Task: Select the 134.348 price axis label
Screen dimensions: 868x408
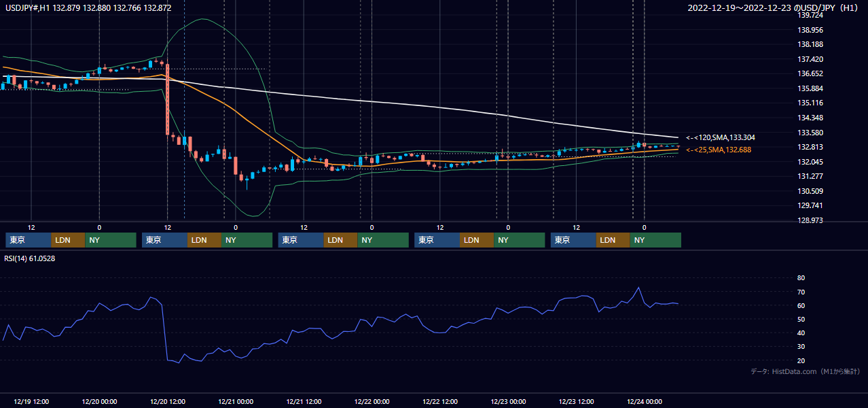Action: pyautogui.click(x=810, y=118)
